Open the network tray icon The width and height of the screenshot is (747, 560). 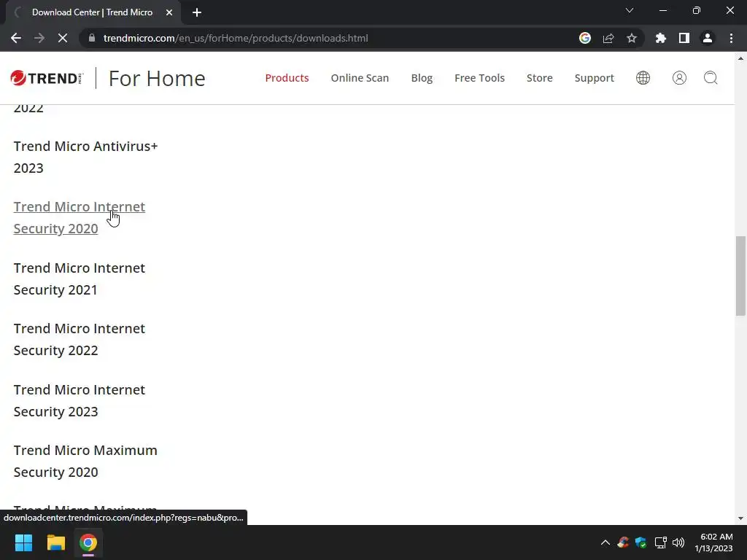(x=660, y=542)
